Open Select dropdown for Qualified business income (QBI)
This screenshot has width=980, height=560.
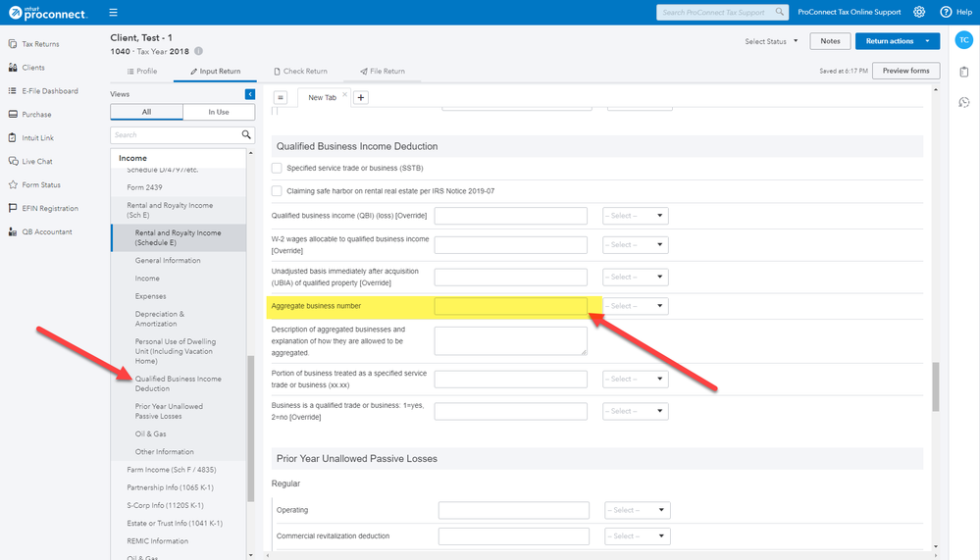pos(636,216)
